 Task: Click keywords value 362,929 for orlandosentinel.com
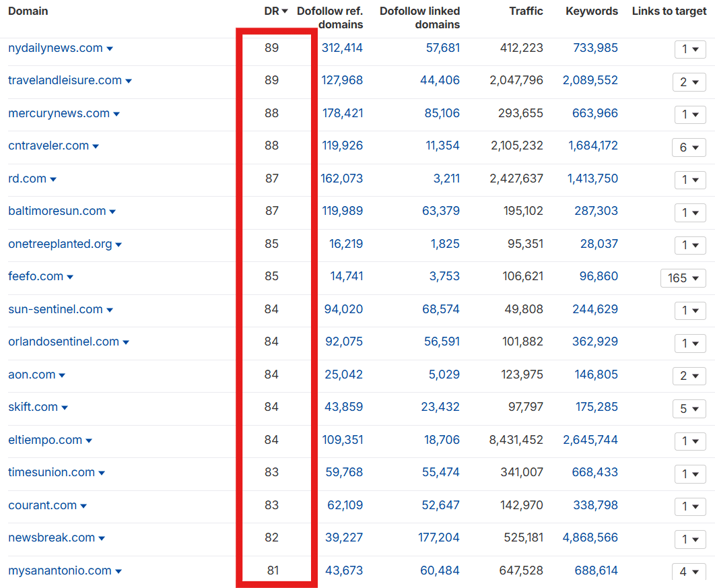pyautogui.click(x=595, y=341)
